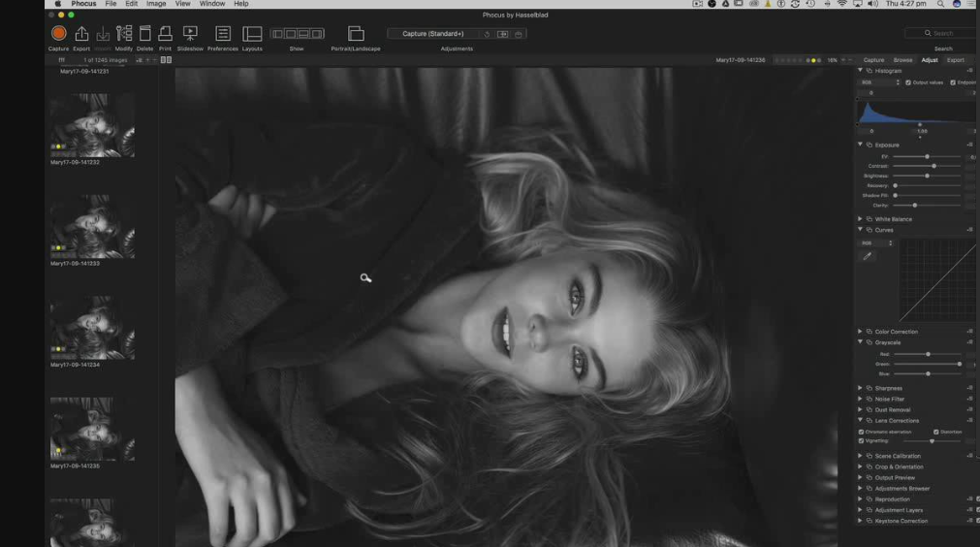Click the Portrait/Landscape icon
This screenshot has width=980, height=547.
[x=356, y=34]
